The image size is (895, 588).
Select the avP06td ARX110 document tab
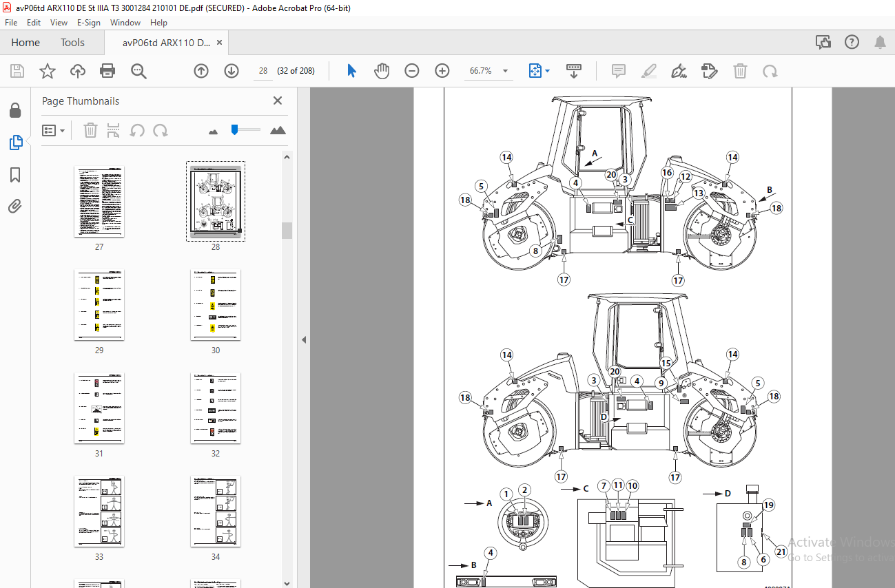click(166, 43)
